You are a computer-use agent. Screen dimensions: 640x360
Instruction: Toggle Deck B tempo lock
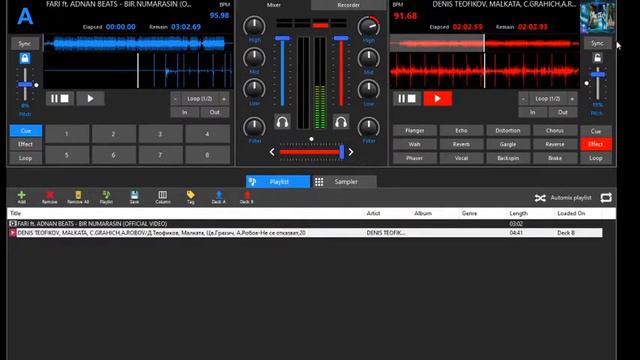pyautogui.click(x=598, y=58)
